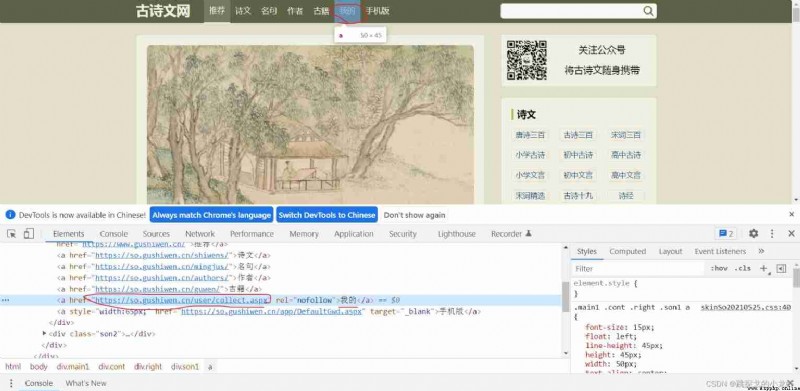Open the Performance panel tab
The image size is (800, 391).
252,234
